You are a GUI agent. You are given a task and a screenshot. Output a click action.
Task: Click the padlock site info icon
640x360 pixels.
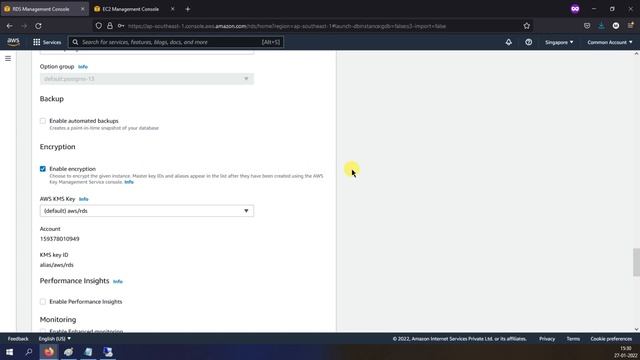pos(110,26)
